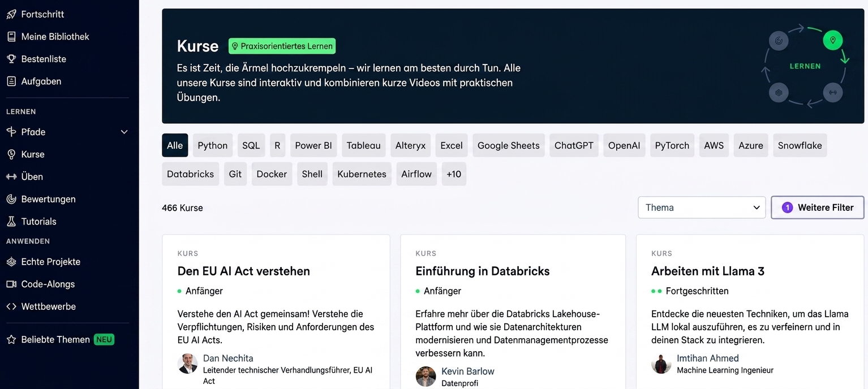The width and height of the screenshot is (868, 389).
Task: Click the trophy icon beside Bestenliste
Action: click(x=11, y=59)
